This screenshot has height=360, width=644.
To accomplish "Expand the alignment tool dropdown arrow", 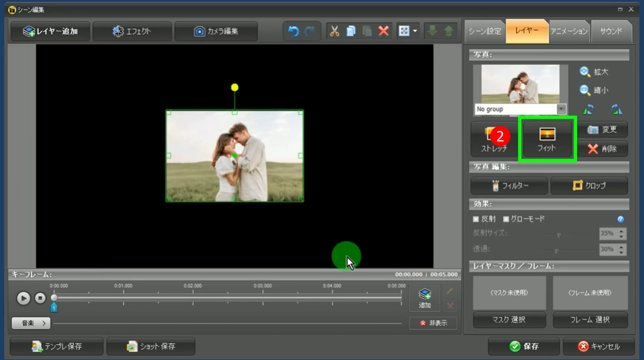I will pyautogui.click(x=415, y=31).
